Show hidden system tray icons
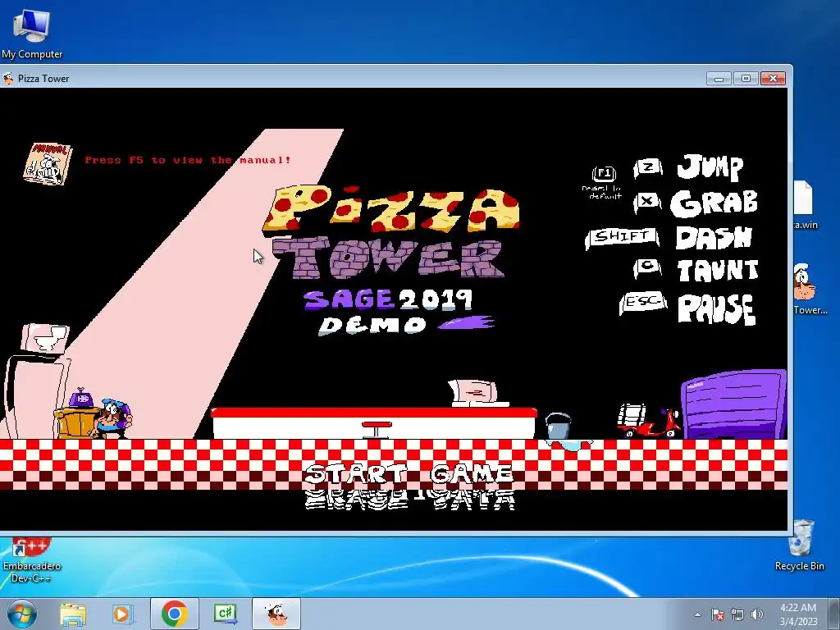 pos(697,614)
